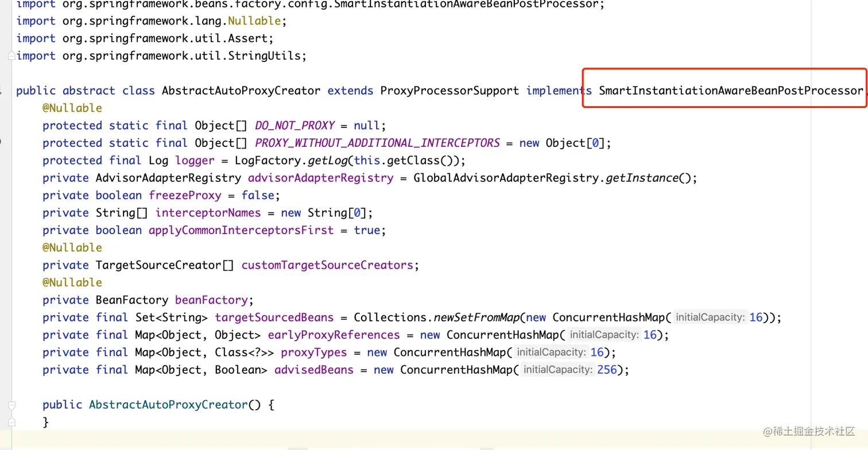Click the AbstractAutoProxyCreator constructor name
This screenshot has width=868, height=450.
coord(168,405)
